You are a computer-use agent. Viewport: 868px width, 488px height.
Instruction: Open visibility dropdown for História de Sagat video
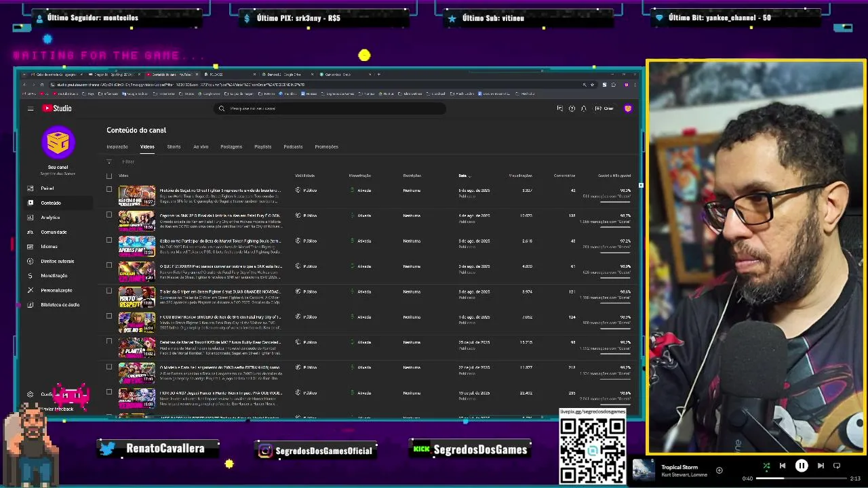click(306, 190)
